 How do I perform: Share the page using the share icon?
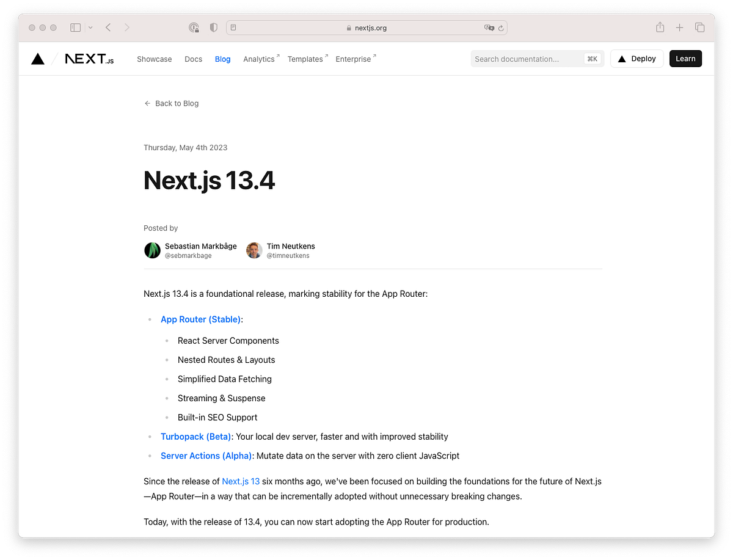click(x=660, y=27)
